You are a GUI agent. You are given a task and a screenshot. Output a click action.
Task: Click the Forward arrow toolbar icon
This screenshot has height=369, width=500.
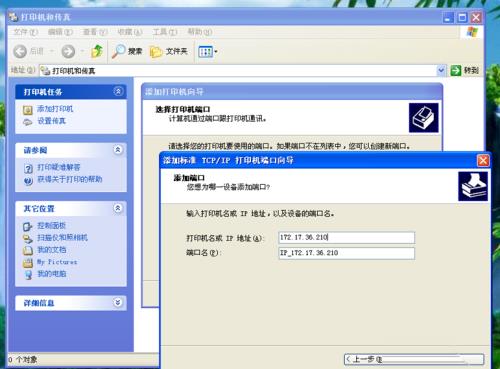pos(68,51)
